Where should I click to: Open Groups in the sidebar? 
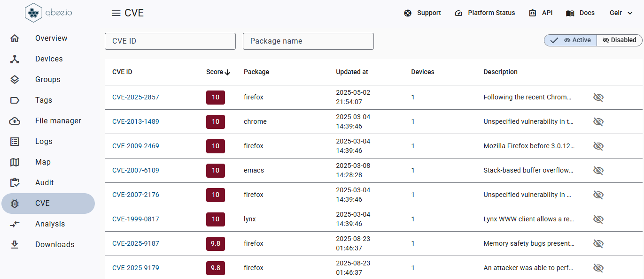pos(48,80)
